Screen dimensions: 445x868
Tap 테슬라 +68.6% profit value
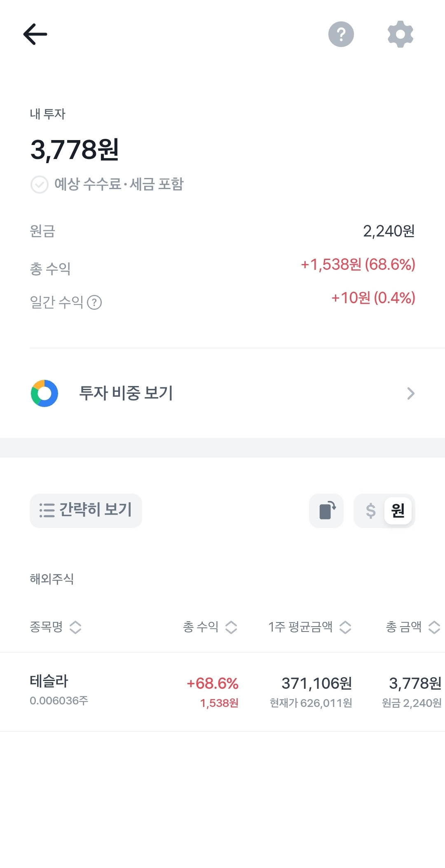pyautogui.click(x=213, y=684)
